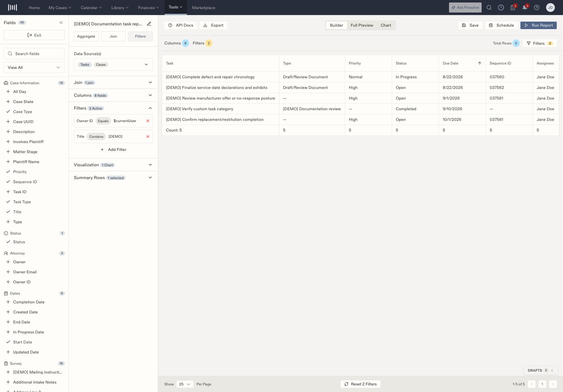
Task: Click the Run Report button
Action: pos(539,25)
